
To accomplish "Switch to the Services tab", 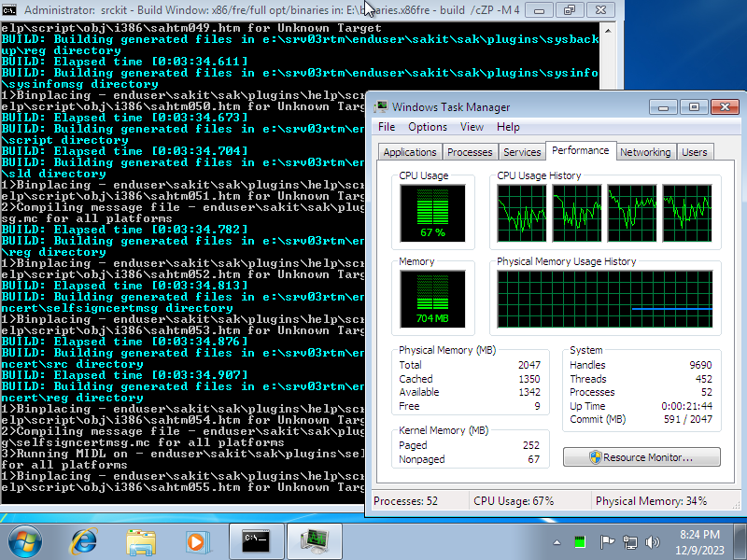I will tap(522, 152).
